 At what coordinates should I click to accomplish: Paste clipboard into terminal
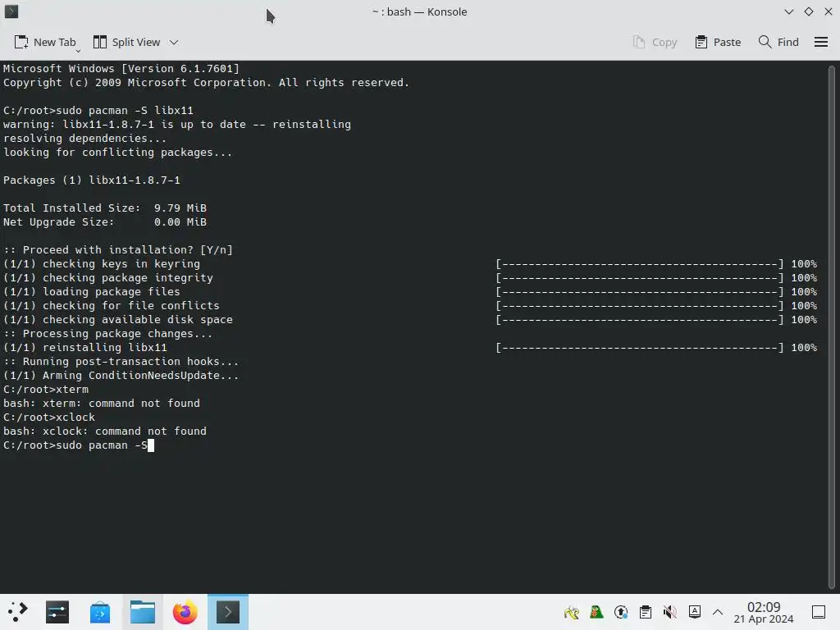[x=718, y=43]
